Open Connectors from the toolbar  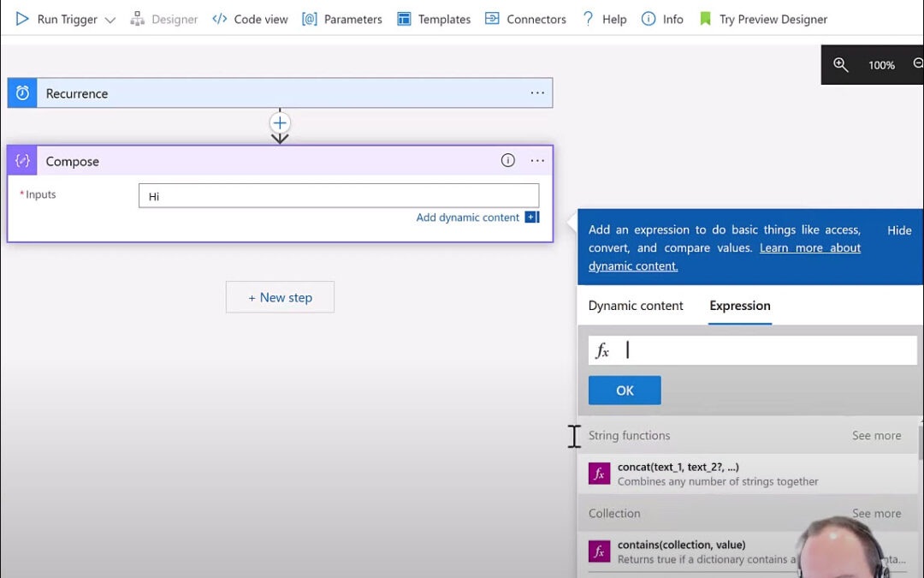point(525,19)
